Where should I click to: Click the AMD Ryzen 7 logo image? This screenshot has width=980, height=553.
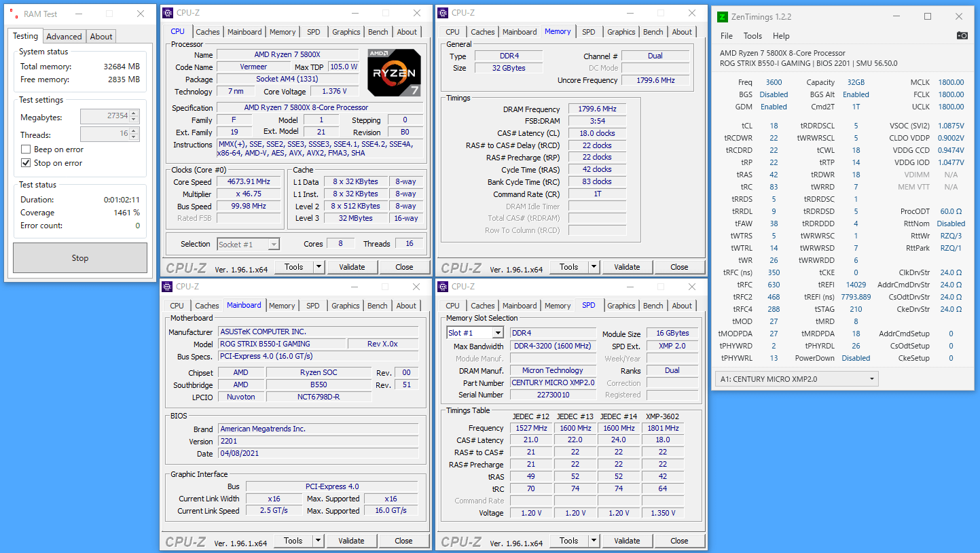(395, 73)
